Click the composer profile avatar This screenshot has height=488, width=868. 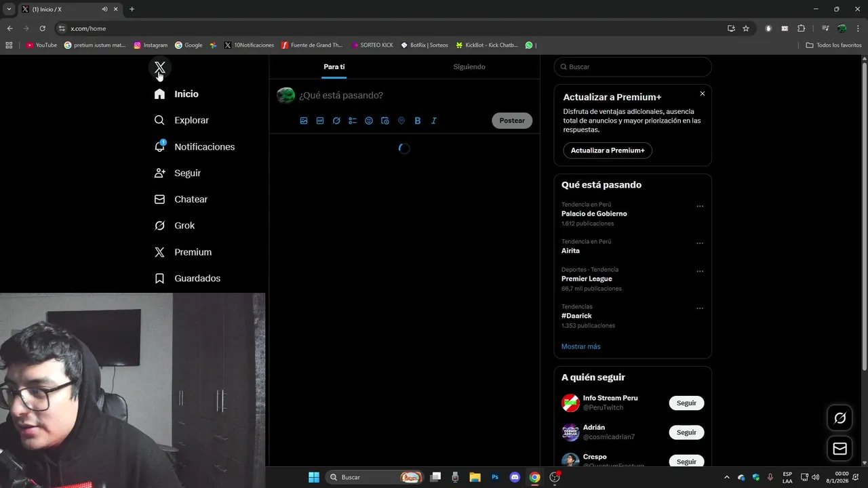coord(286,96)
